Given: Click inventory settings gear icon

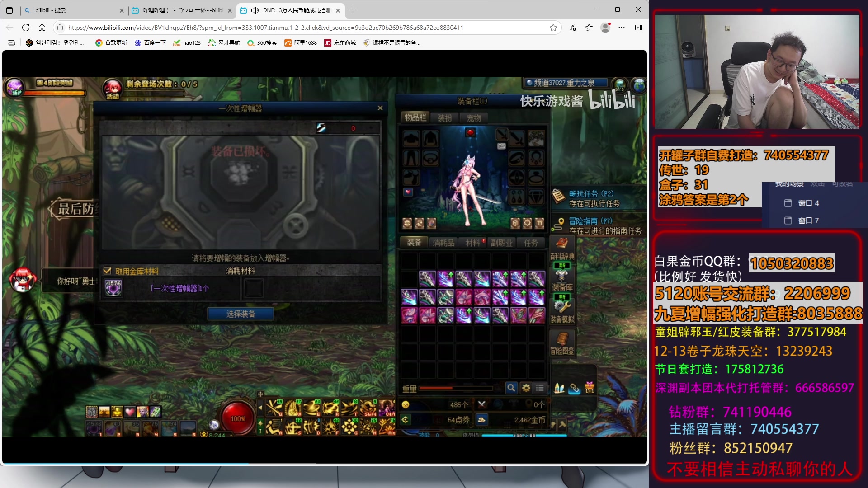Looking at the screenshot, I should [526, 388].
